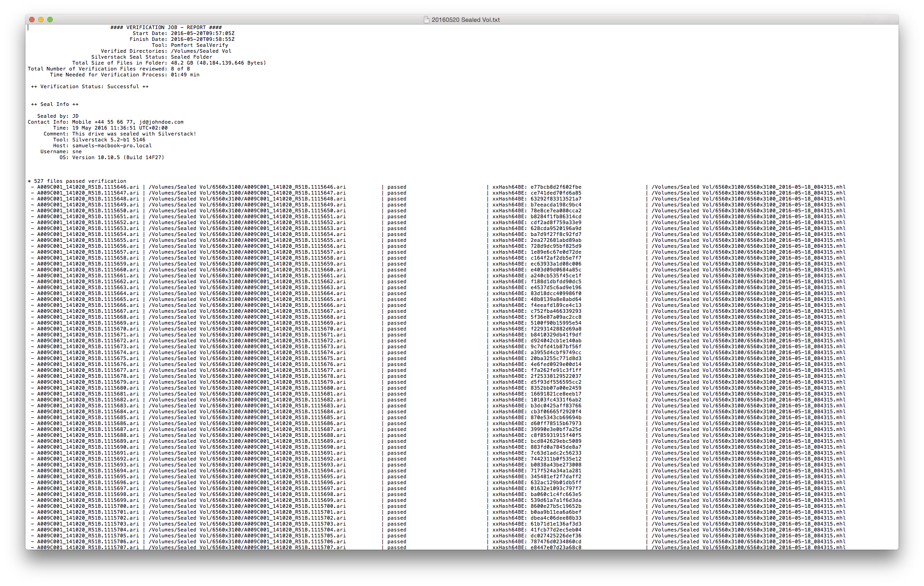Click the Start Date value 2016-05-20T09:57:05Z
The height and width of the screenshot is (586, 924).
coord(203,33)
